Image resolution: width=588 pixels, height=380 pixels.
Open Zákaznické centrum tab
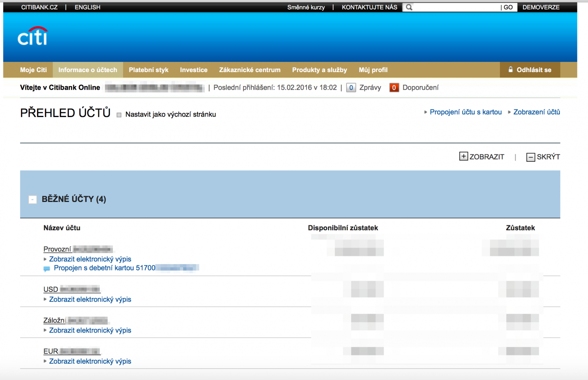[x=250, y=70]
